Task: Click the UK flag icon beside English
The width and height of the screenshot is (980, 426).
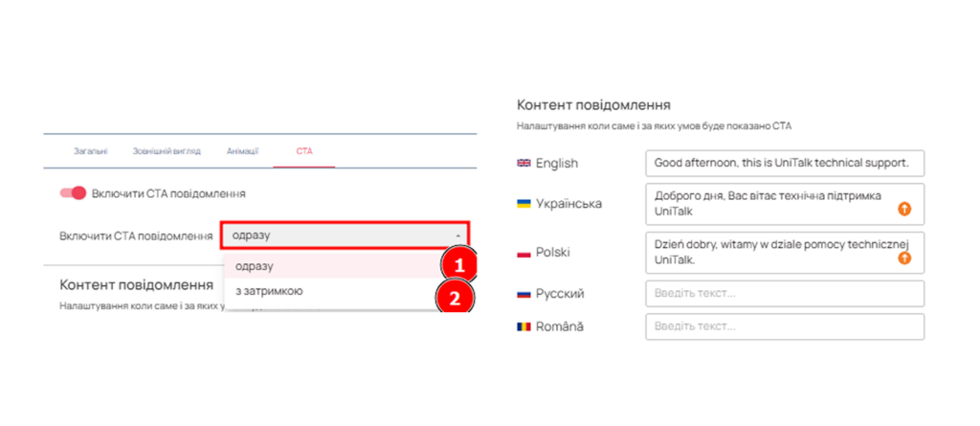Action: (x=523, y=163)
